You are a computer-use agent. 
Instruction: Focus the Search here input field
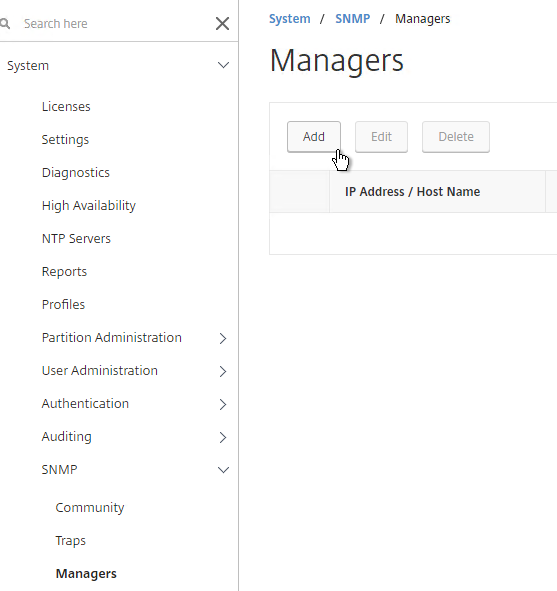click(x=113, y=23)
